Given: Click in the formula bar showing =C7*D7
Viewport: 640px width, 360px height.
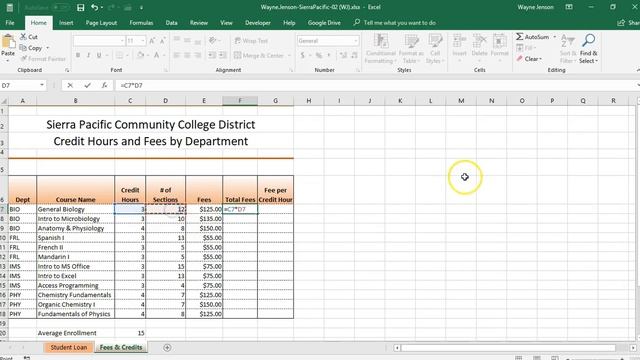Looking at the screenshot, I should 376,85.
